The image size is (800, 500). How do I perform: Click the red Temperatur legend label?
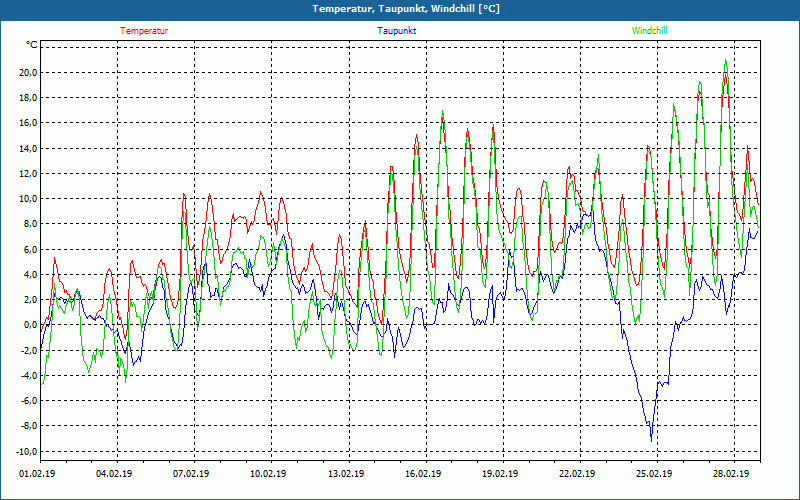(144, 31)
